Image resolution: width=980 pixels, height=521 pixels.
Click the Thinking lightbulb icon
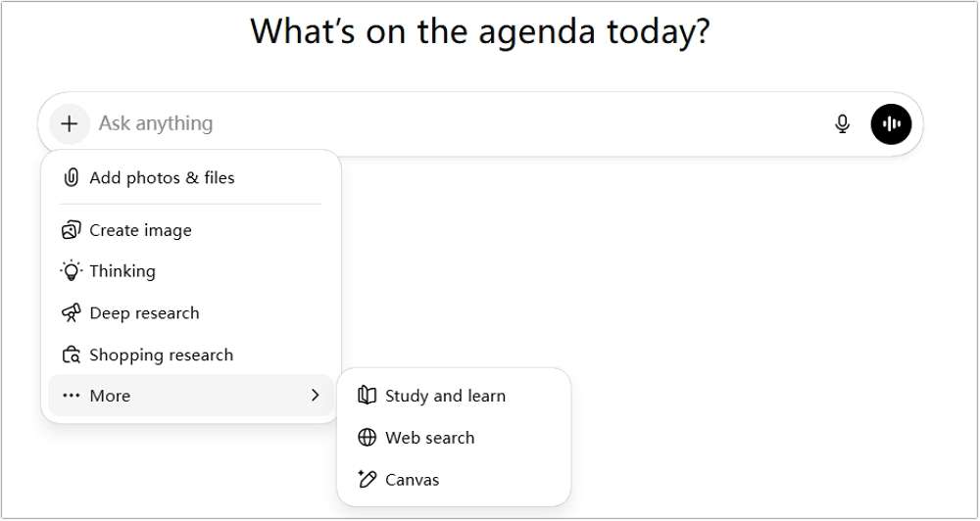pos(71,271)
